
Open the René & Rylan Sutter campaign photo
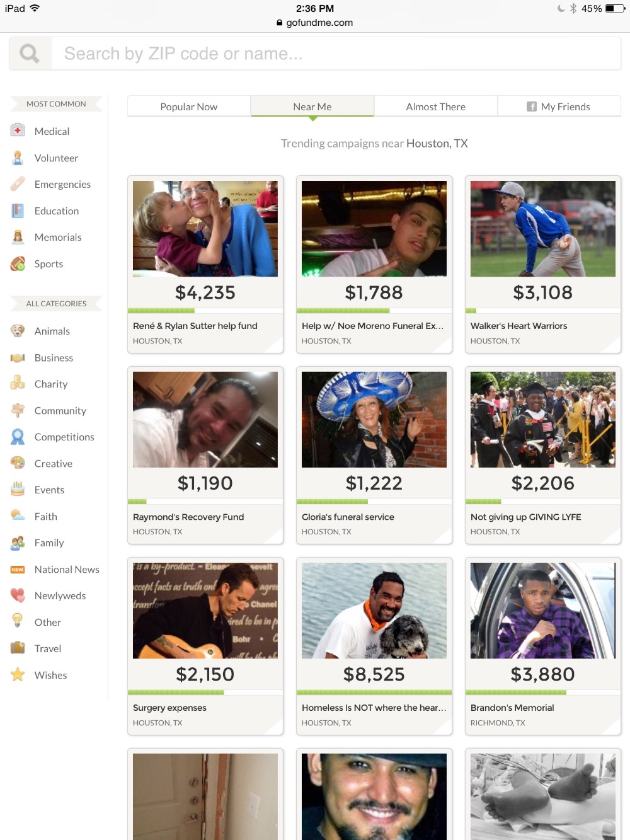205,229
